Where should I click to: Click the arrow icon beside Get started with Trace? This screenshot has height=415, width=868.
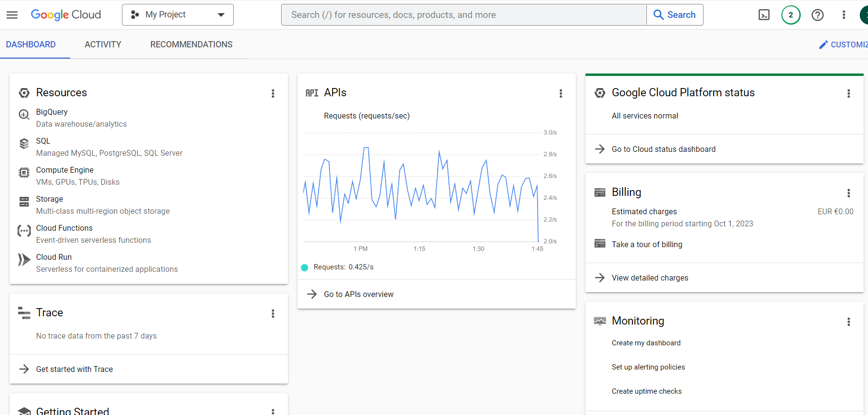point(24,369)
